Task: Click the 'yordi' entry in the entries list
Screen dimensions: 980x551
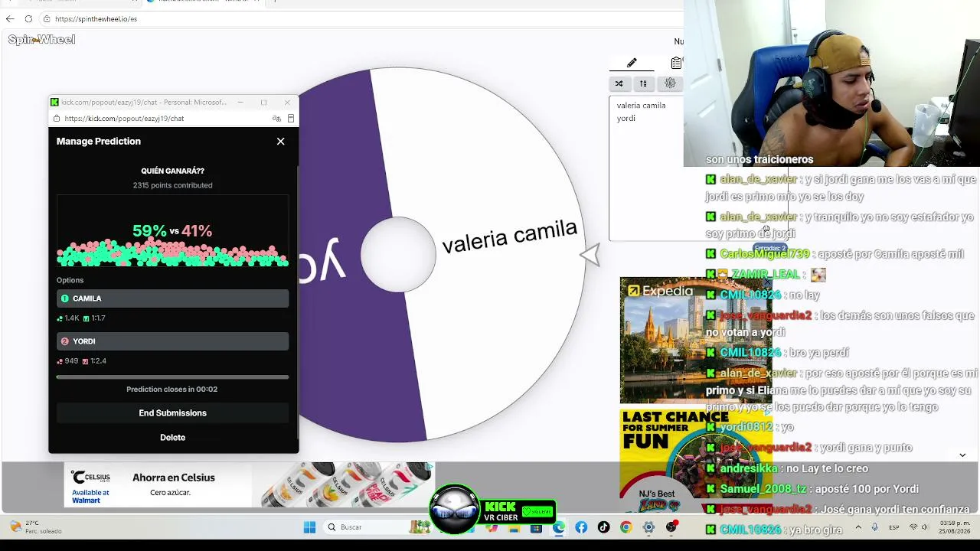Action: [626, 119]
